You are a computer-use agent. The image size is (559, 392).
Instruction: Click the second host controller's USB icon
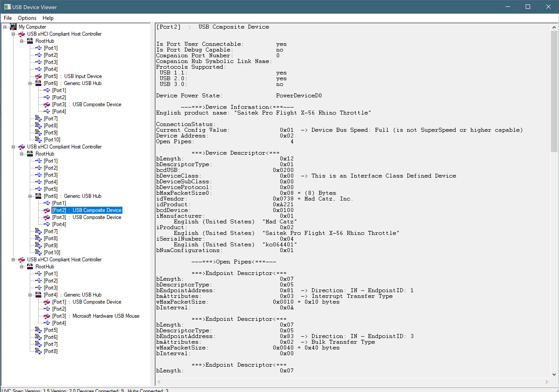21,147
